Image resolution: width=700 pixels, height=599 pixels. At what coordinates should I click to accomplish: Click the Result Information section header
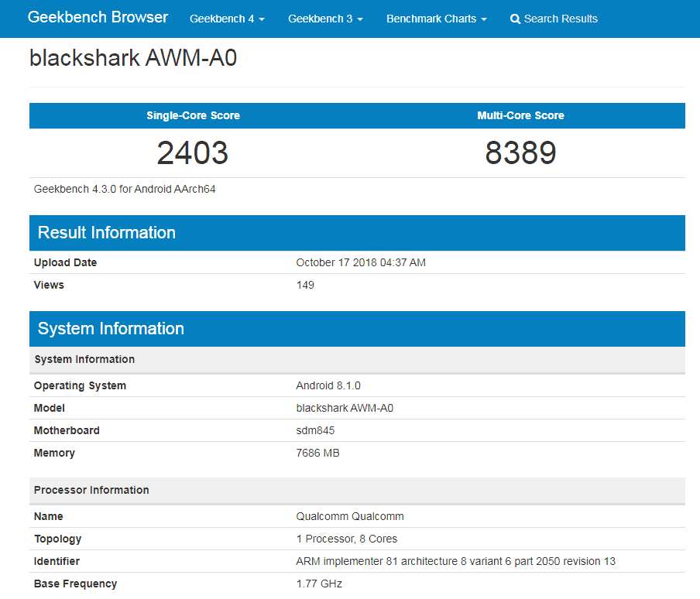point(357,233)
